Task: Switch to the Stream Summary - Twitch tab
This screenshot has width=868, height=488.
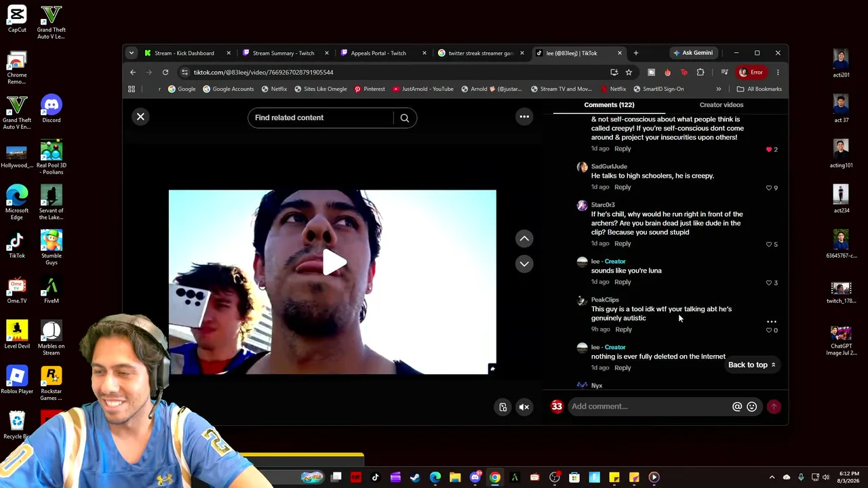Action: click(283, 53)
